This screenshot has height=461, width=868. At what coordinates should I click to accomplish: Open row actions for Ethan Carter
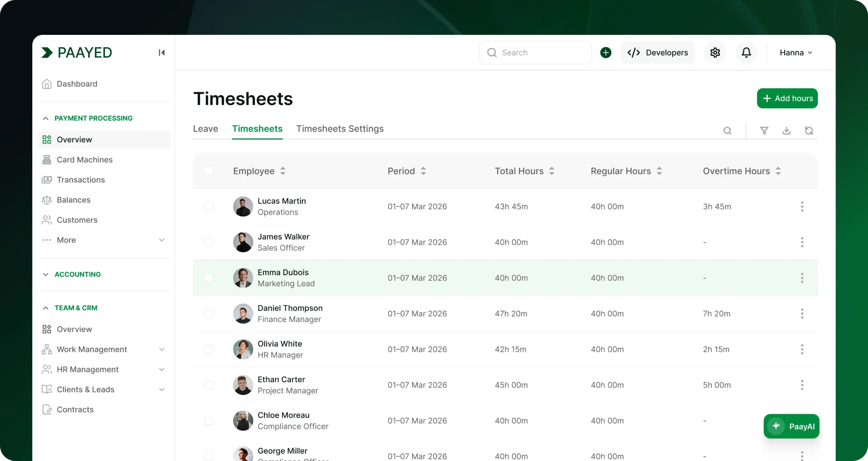pos(802,385)
